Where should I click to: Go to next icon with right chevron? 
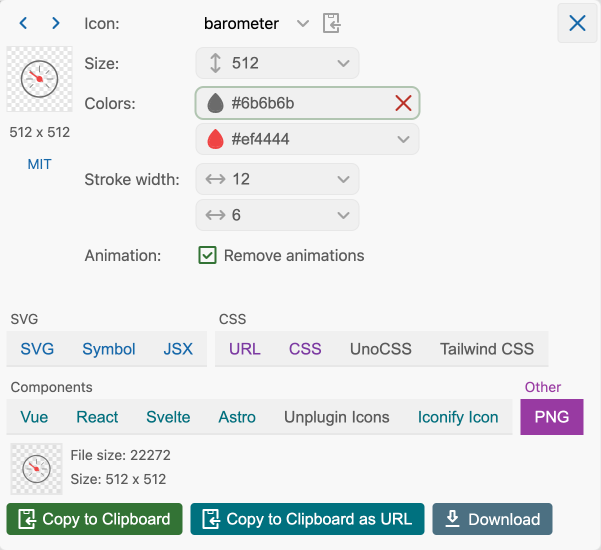point(56,23)
